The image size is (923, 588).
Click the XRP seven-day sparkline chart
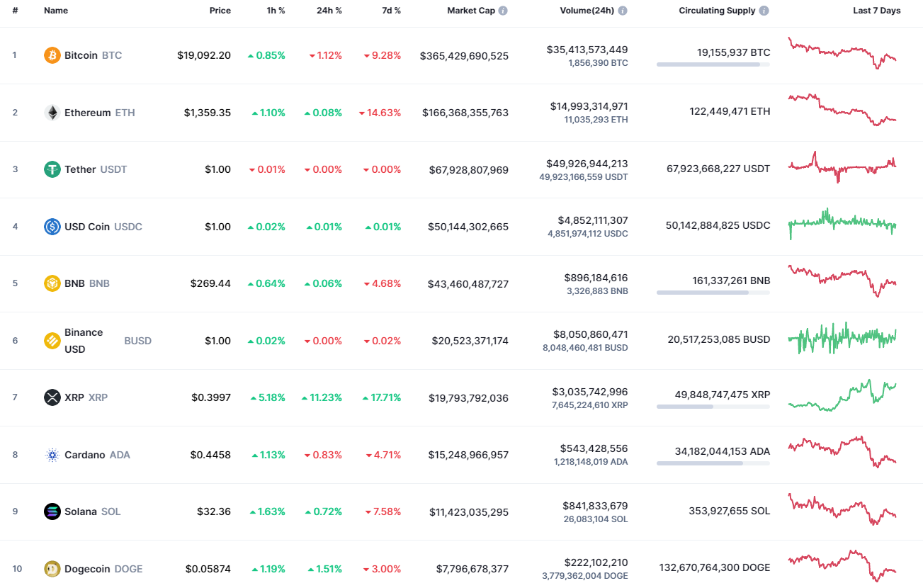(x=842, y=397)
